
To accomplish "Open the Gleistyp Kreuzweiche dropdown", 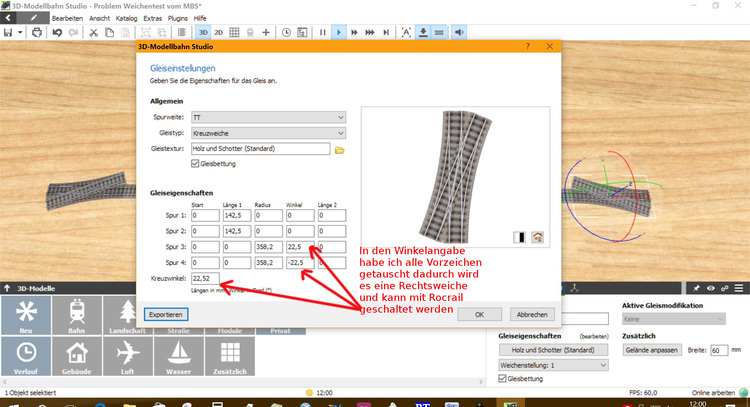I will tap(268, 133).
